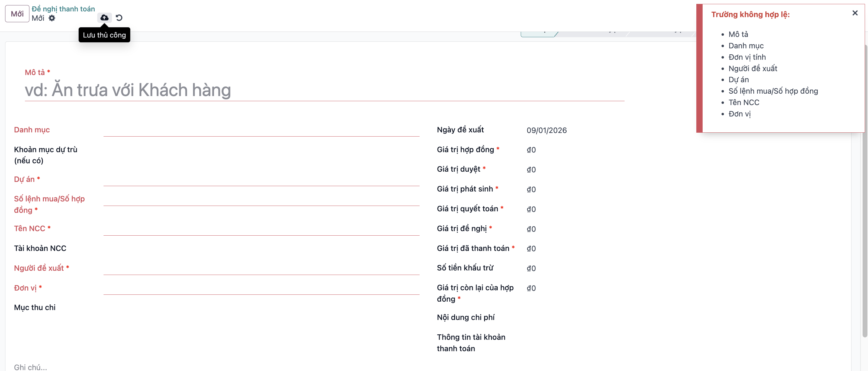
Task: Click the Số lệnh mua/Số hợp đồng field
Action: [261, 200]
